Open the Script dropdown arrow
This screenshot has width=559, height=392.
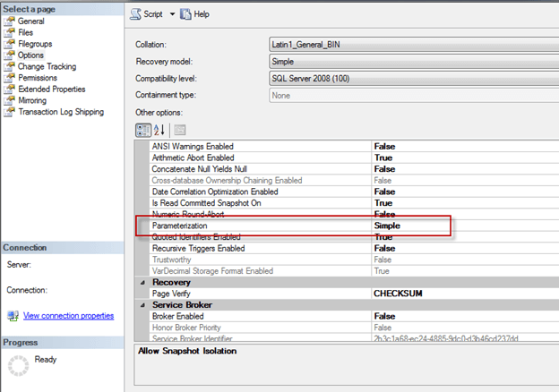(172, 14)
